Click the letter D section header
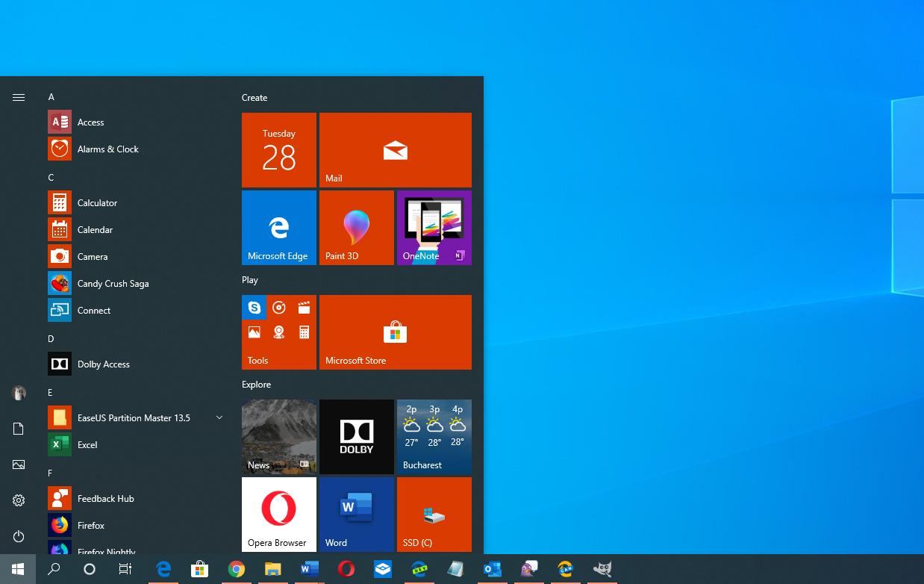Screen dimensions: 924x584 click(51, 339)
